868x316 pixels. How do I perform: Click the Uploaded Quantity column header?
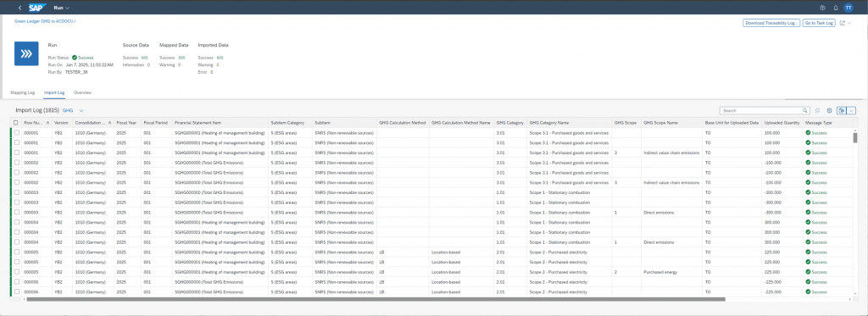[782, 122]
